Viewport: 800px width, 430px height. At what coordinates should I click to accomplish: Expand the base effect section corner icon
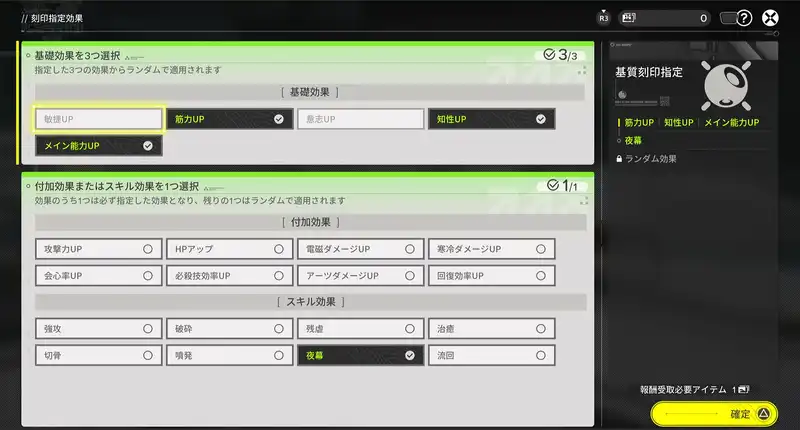pyautogui.click(x=582, y=71)
